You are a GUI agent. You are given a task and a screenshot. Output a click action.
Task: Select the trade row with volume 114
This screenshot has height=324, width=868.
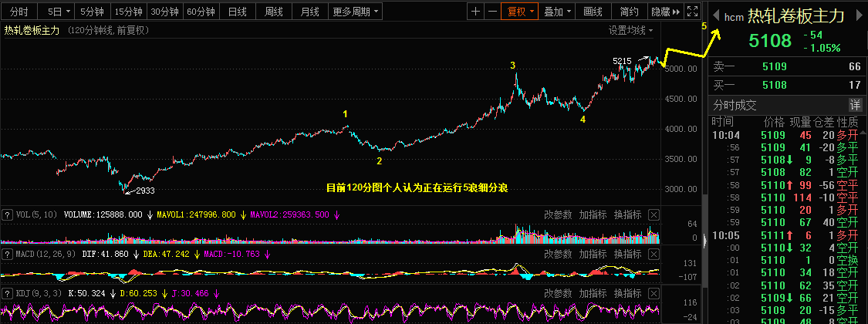[x=787, y=197]
